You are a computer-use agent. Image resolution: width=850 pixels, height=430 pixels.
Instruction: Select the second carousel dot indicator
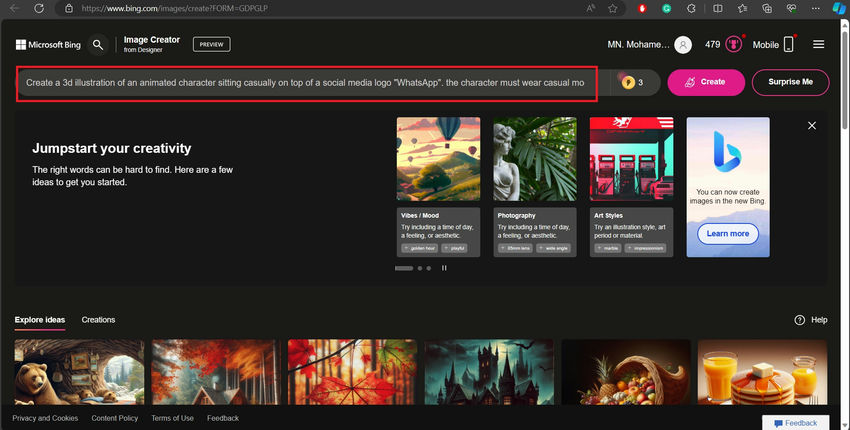pos(420,268)
